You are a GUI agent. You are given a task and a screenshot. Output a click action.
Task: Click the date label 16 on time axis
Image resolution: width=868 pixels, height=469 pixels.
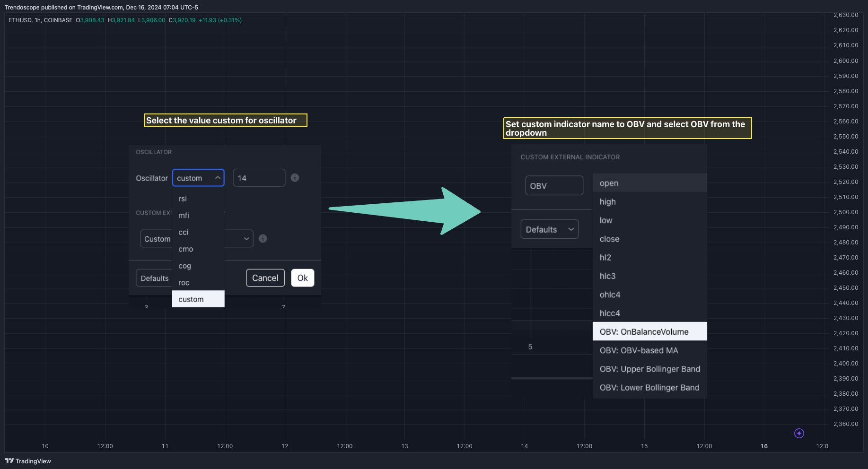pyautogui.click(x=764, y=446)
